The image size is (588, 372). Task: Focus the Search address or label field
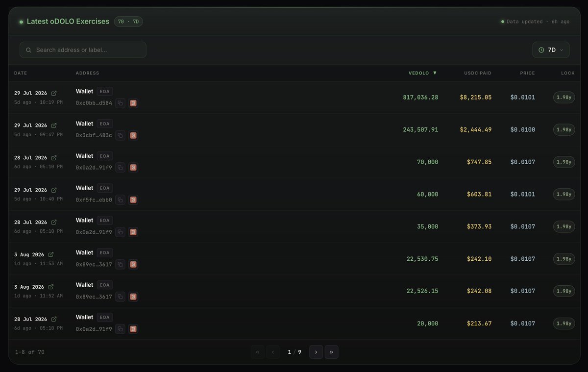(83, 50)
